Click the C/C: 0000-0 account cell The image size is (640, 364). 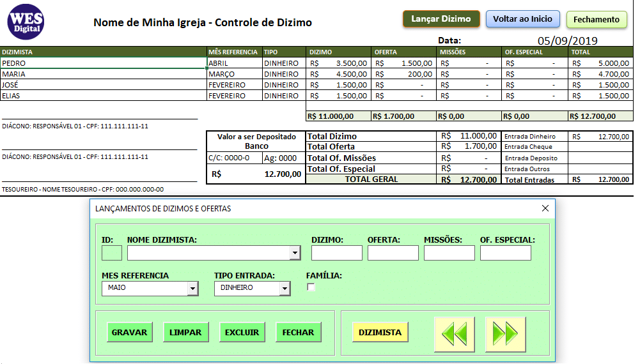pos(235,158)
